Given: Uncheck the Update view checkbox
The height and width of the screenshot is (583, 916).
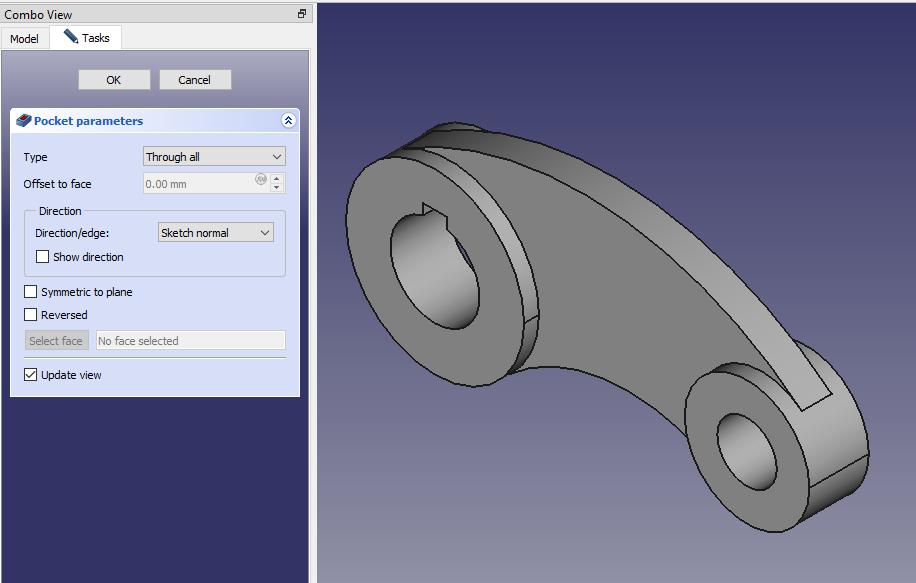Looking at the screenshot, I should (31, 375).
